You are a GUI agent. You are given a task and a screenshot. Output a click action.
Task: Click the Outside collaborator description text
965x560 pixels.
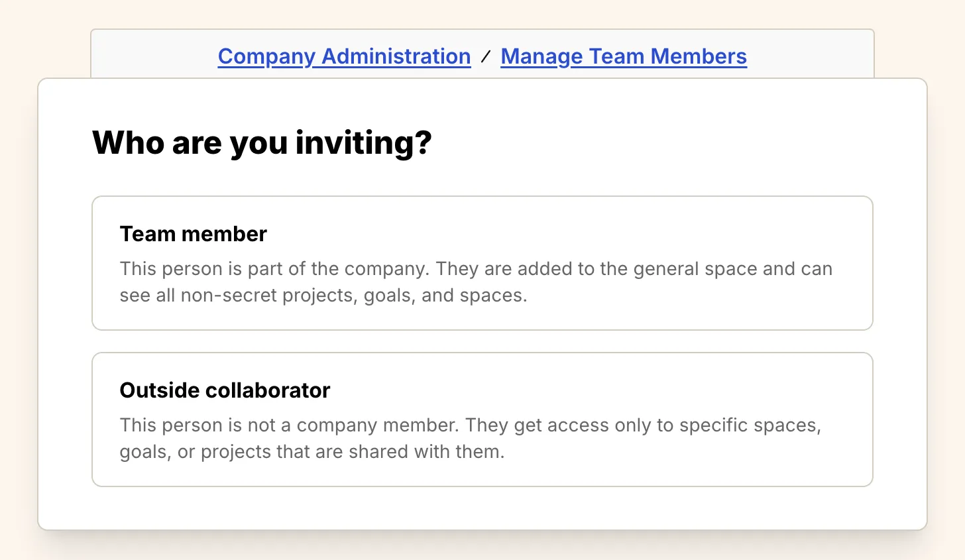click(x=469, y=438)
